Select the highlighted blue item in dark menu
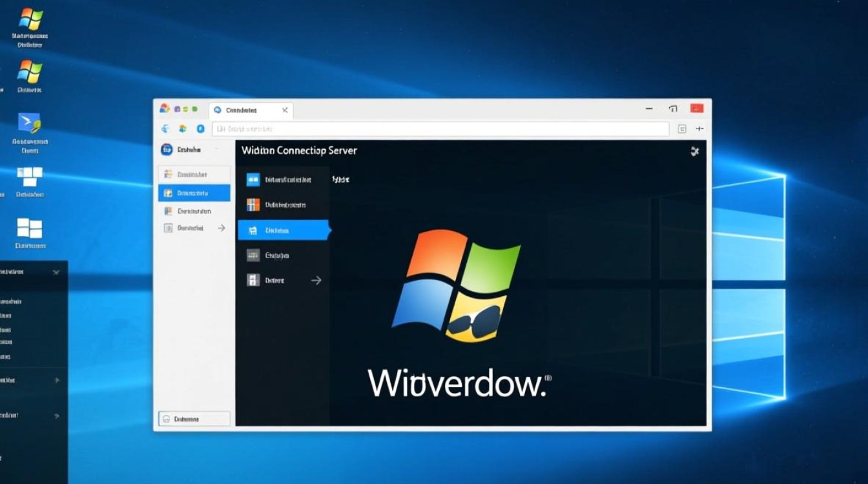868x484 pixels. point(283,230)
